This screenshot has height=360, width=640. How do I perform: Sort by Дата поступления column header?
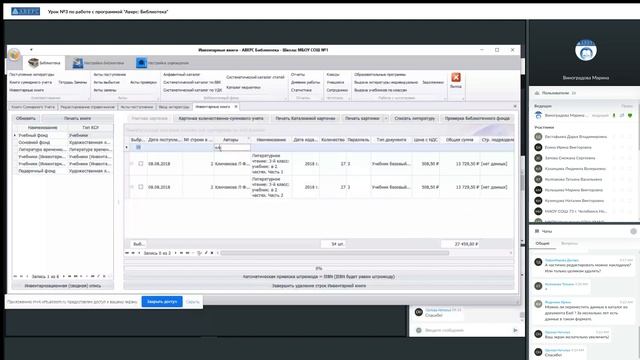[x=164, y=140]
